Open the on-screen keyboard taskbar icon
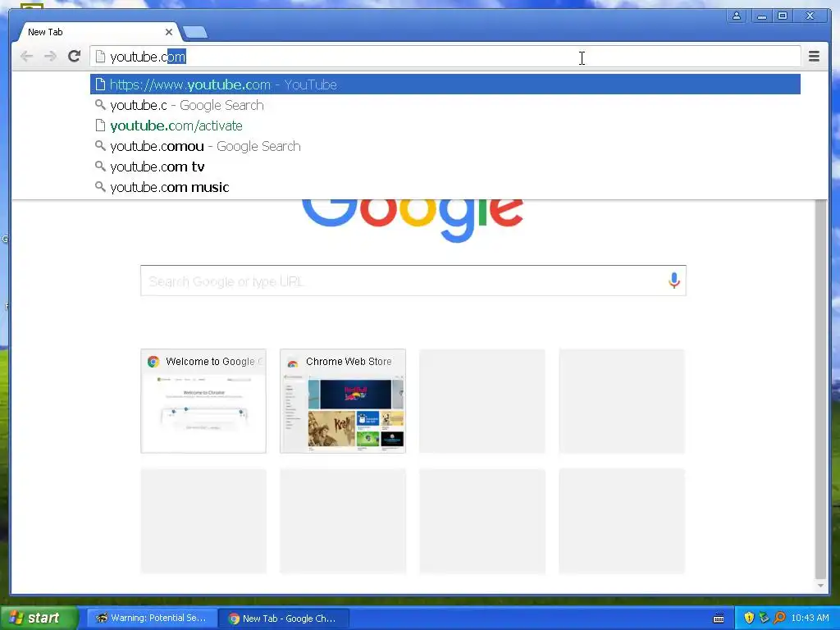 tap(719, 619)
